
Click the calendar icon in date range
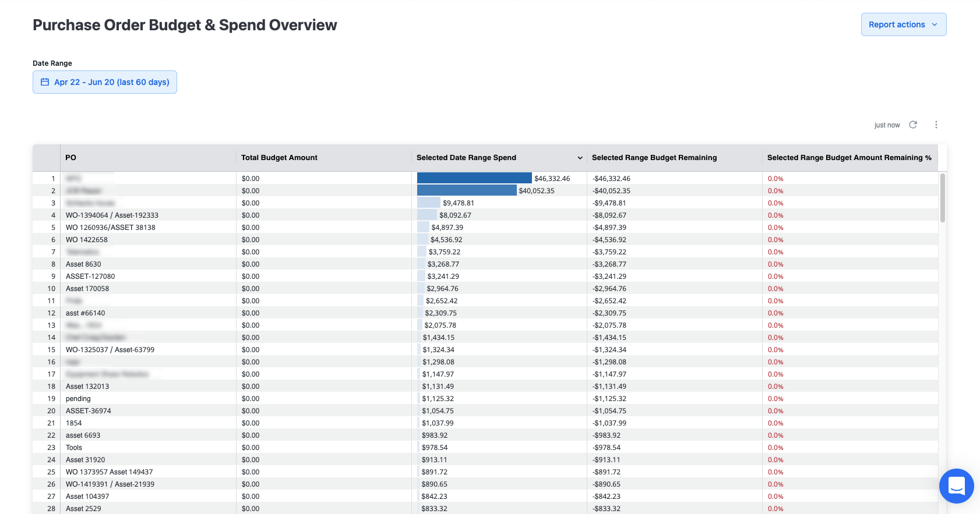point(45,82)
